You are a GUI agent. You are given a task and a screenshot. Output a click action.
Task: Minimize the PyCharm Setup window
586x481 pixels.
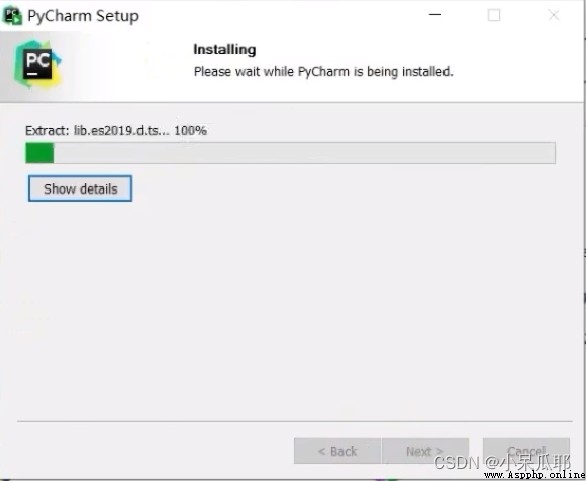point(435,15)
